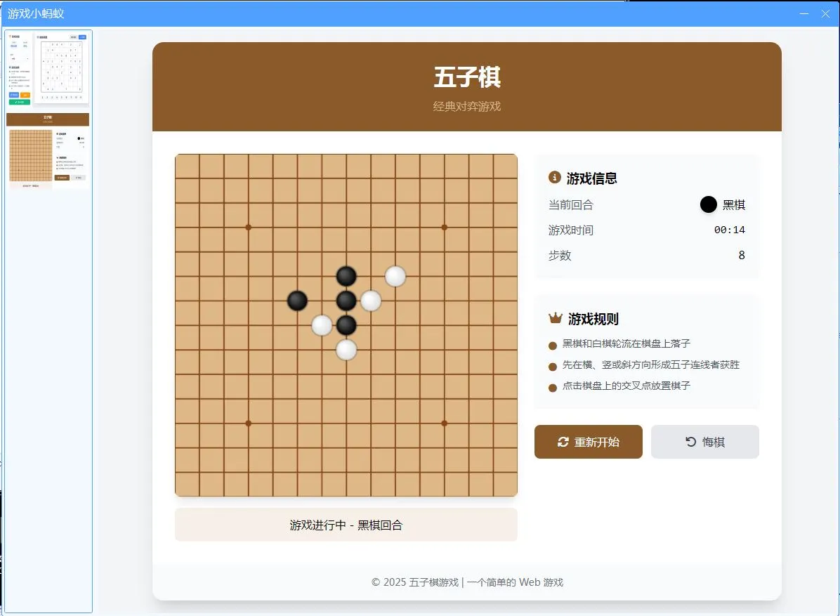The width and height of the screenshot is (840, 616).
Task: Restart the game using the 重新开始 button
Action: coord(588,442)
